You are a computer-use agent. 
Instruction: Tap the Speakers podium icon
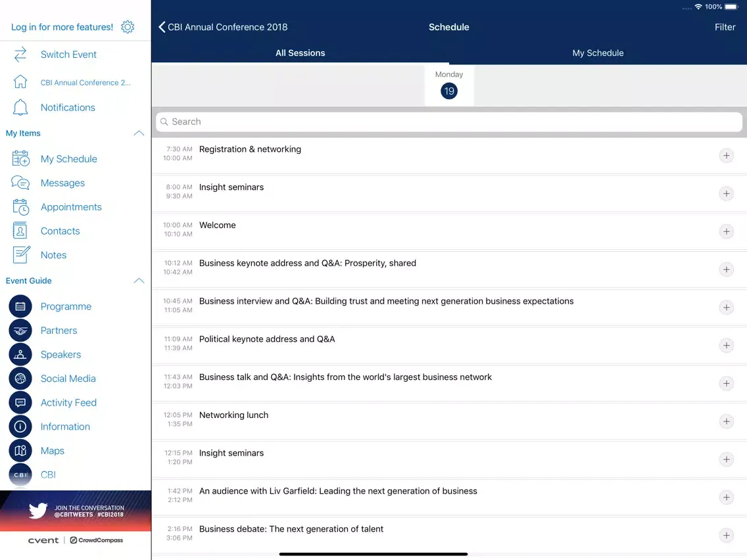point(20,354)
